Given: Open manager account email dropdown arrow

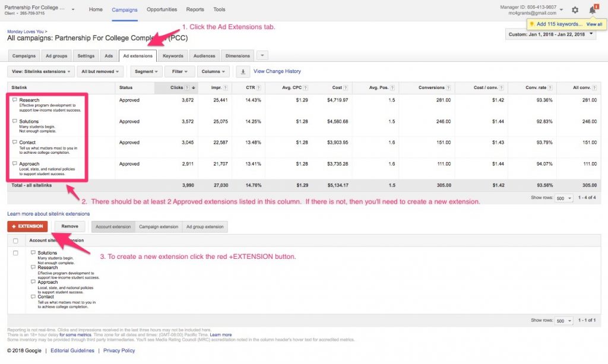Looking at the screenshot, I should (x=562, y=10).
